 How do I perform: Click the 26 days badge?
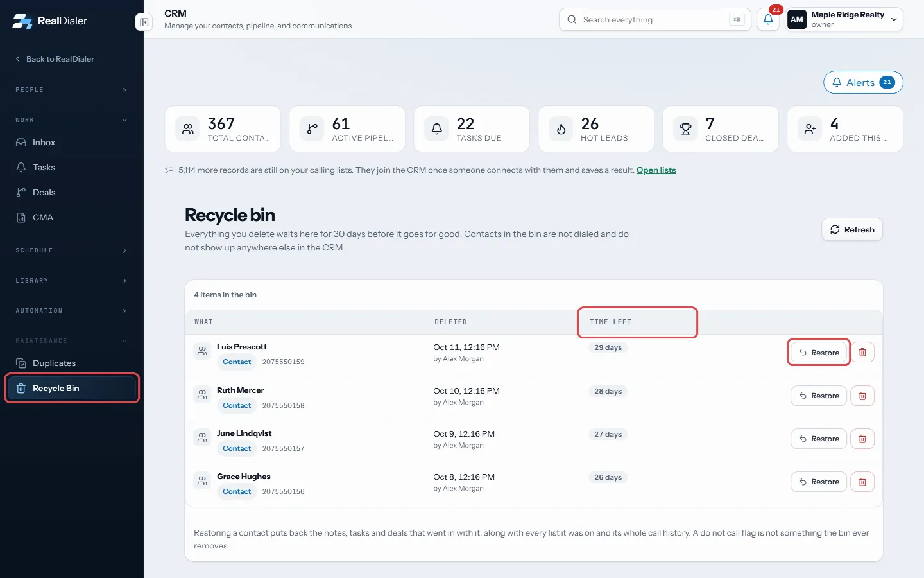[x=608, y=477]
